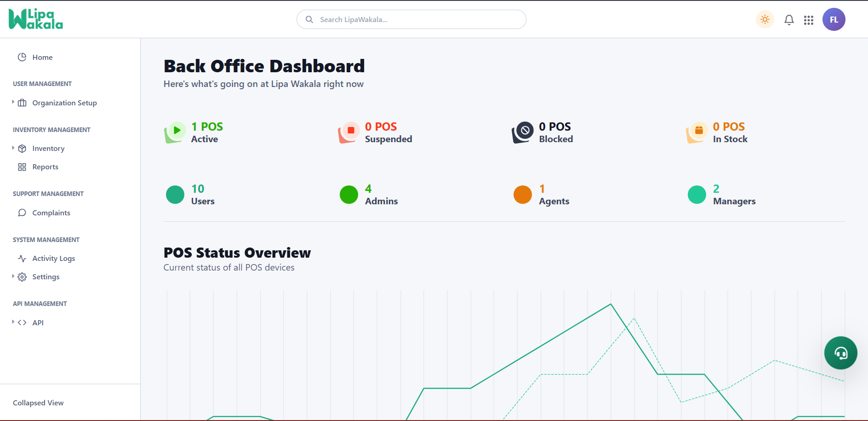Click the Reports grid icon
Screen dimensions: 868x421
(x=22, y=167)
